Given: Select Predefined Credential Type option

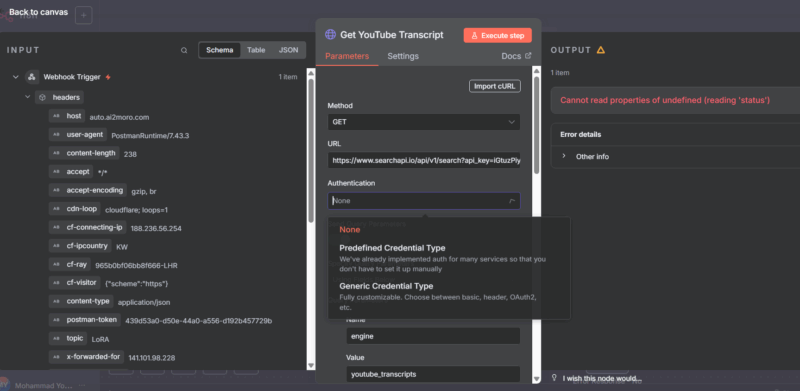Looking at the screenshot, I should (x=442, y=258).
